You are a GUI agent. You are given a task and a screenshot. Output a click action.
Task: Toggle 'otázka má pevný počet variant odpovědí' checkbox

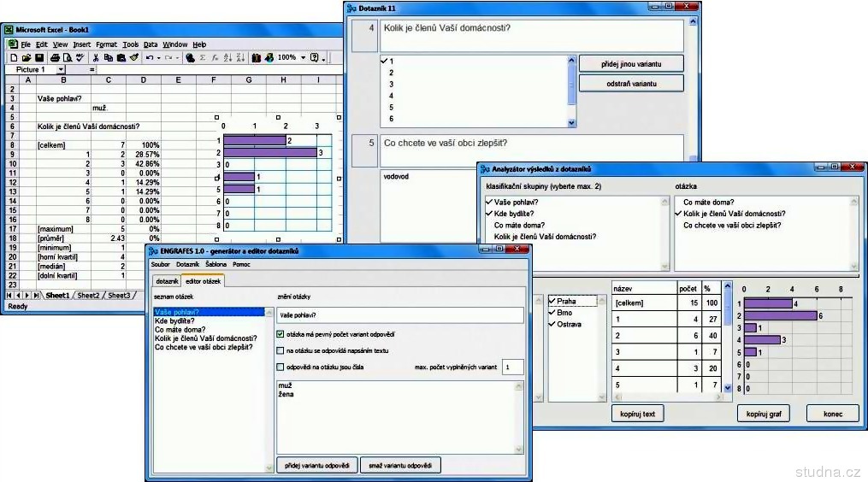[x=280, y=334]
